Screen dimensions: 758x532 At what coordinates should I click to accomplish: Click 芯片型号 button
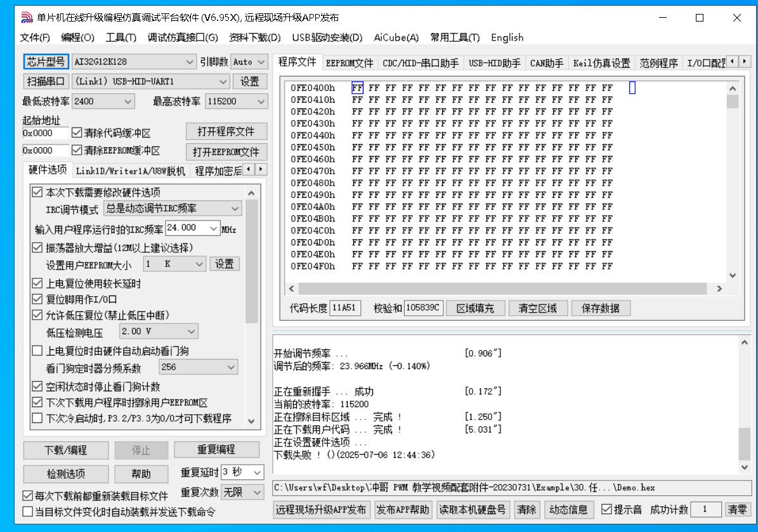click(x=46, y=62)
